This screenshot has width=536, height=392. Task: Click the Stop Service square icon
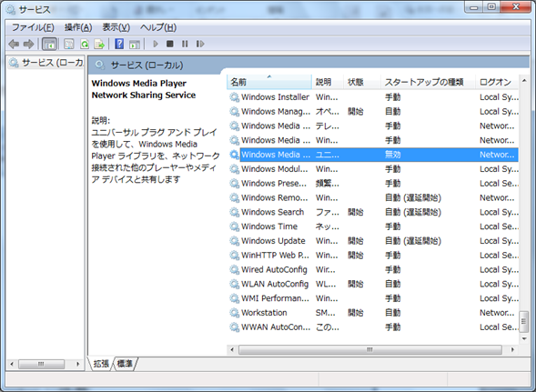point(170,44)
